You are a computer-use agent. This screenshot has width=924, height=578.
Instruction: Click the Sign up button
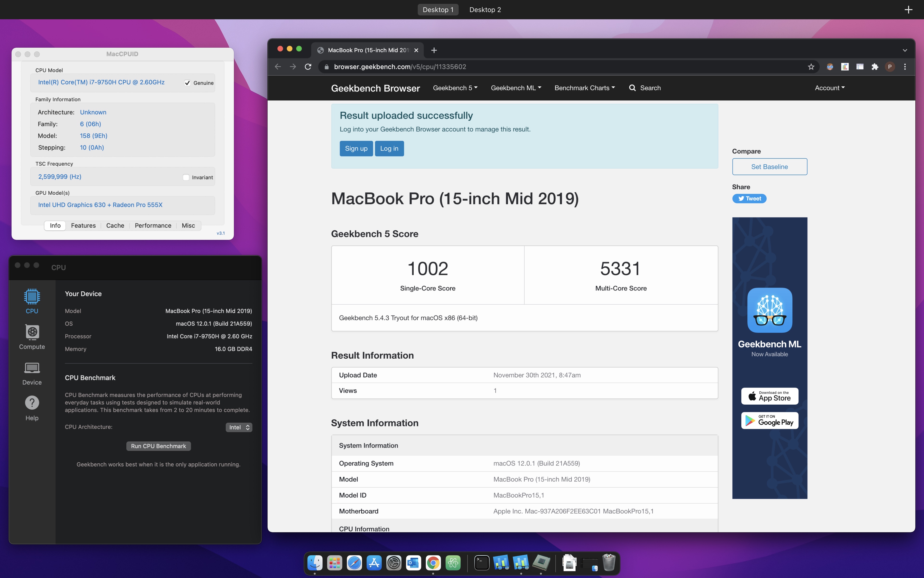tap(356, 149)
